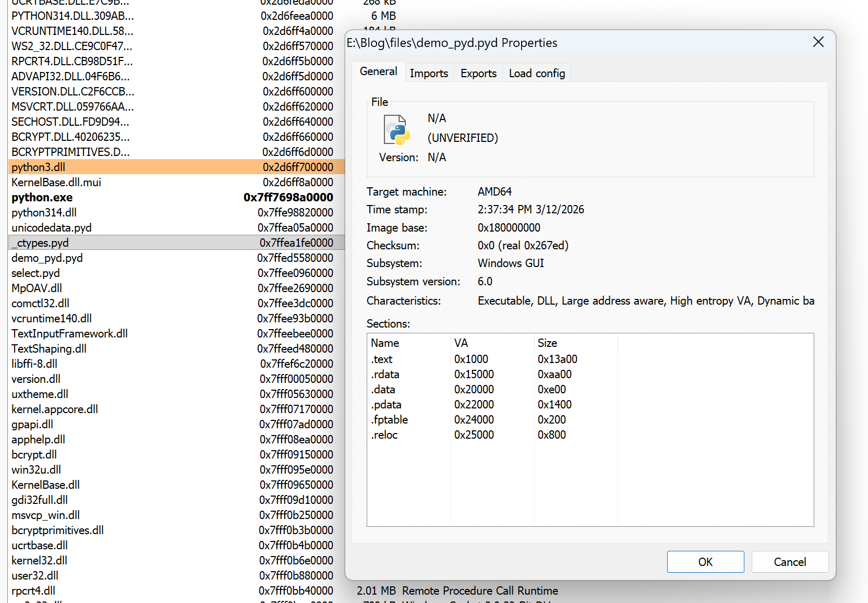Select user32.dll in the module list
Viewport: 868px width, 603px height.
tap(177, 576)
